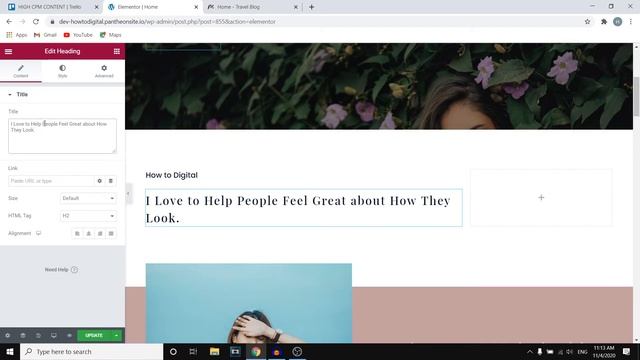The width and height of the screenshot is (640, 360).
Task: Open the Windows Start menu
Action: pyautogui.click(x=10, y=351)
